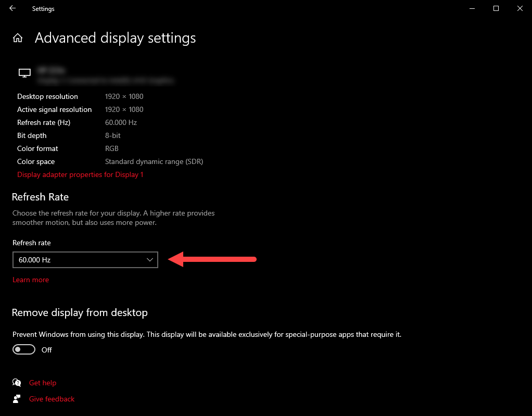Toggle the Remove display from desktop switch

(24, 350)
